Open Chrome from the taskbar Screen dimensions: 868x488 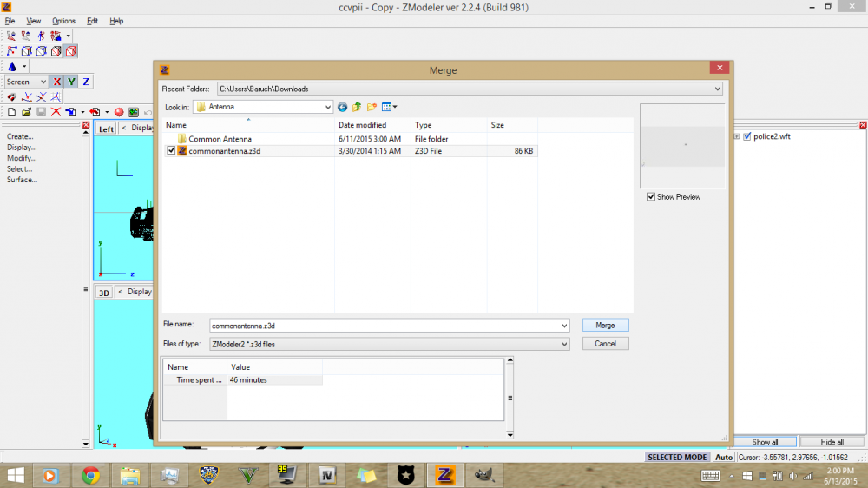tap(90, 475)
